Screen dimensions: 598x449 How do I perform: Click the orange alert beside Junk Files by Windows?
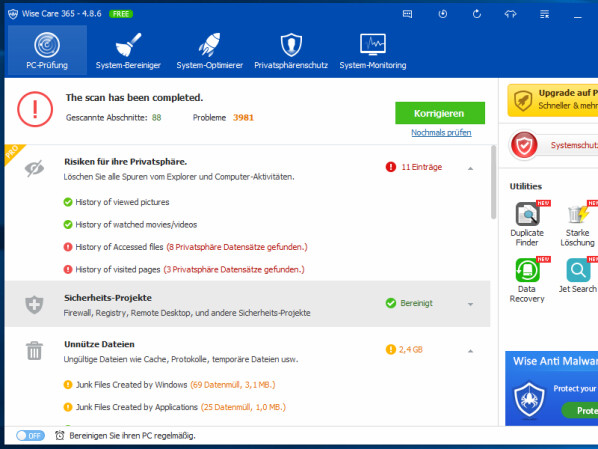68,385
